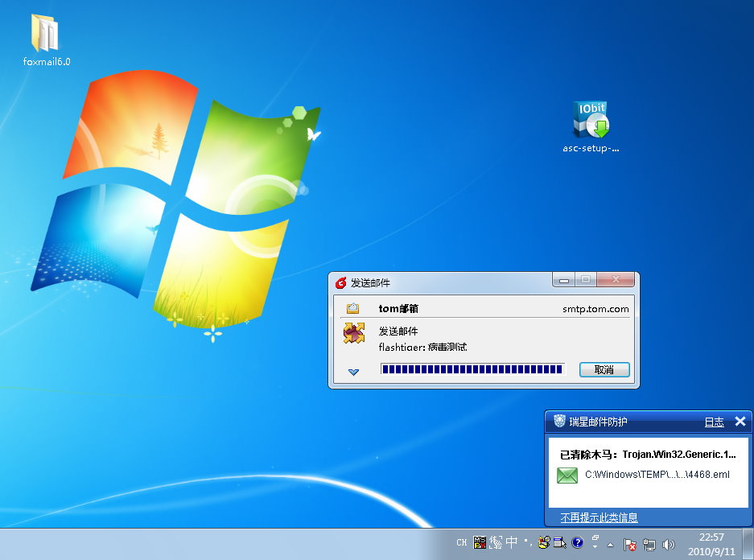The width and height of the screenshot is (754, 560).
Task: Click the smtp.tom.com server text
Action: click(595, 309)
